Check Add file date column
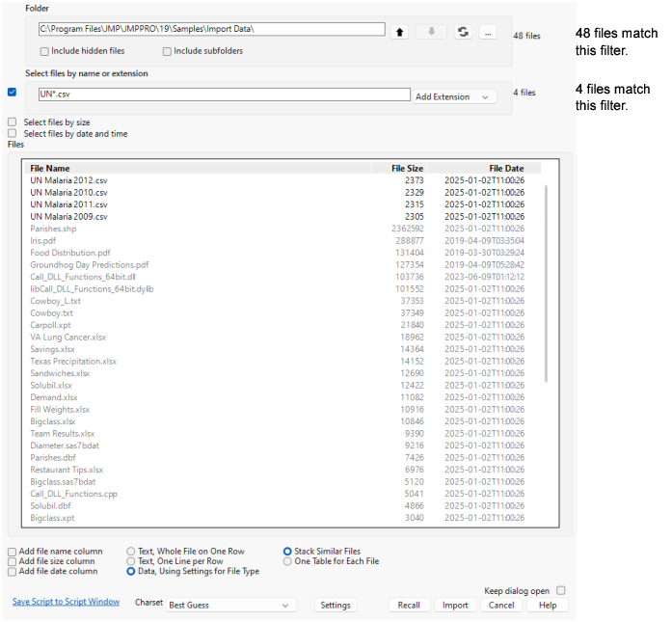Viewport: 672px width, 622px height. point(12,572)
